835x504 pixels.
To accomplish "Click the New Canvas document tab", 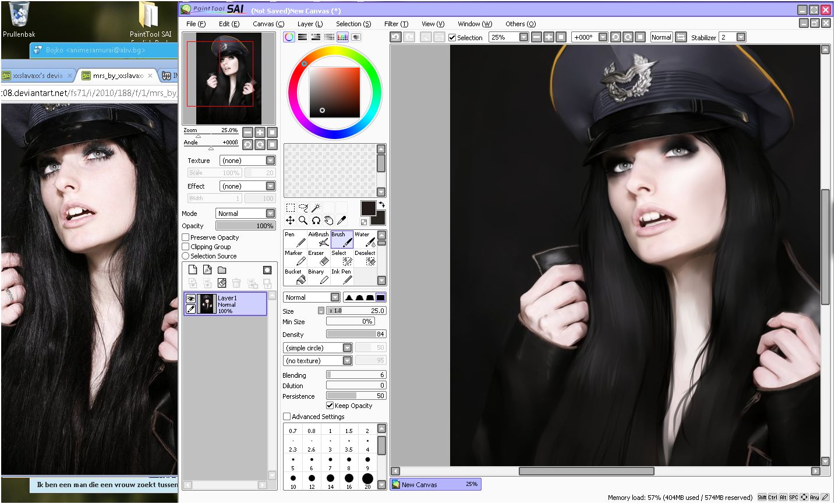I will [x=436, y=484].
